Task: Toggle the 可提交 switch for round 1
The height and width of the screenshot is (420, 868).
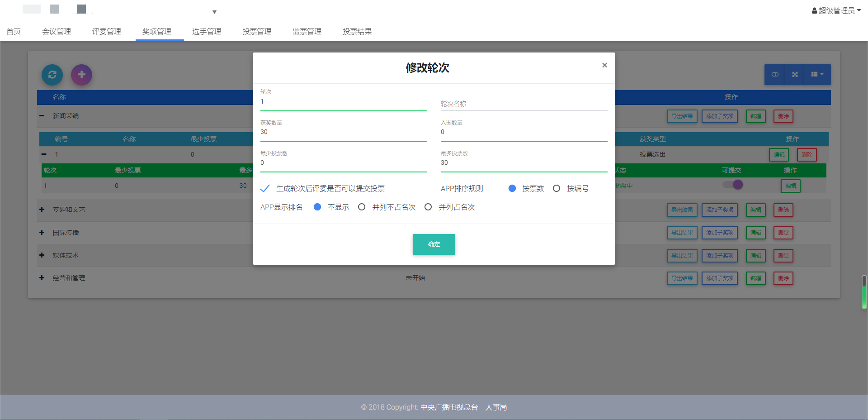Action: [x=733, y=185]
